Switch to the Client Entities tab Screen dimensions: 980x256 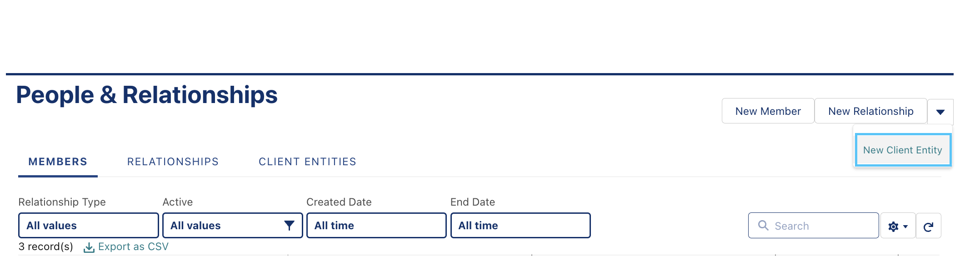pos(307,162)
